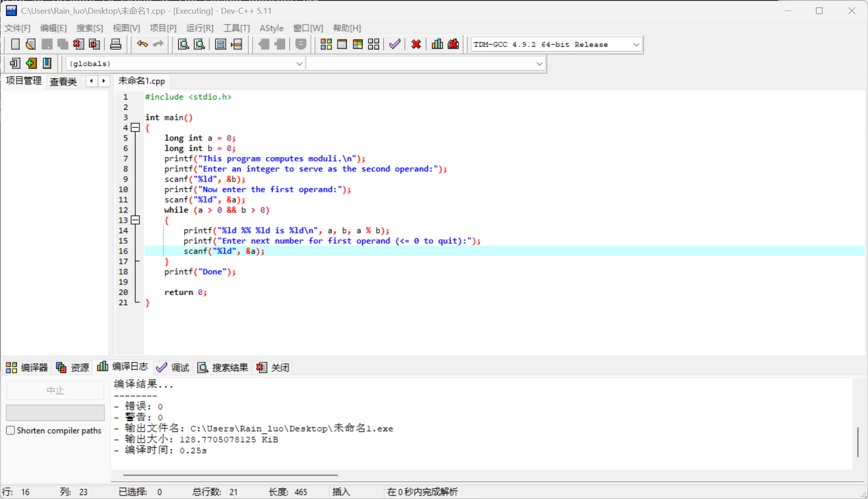Create a new source file from the toolbar

pos(15,44)
